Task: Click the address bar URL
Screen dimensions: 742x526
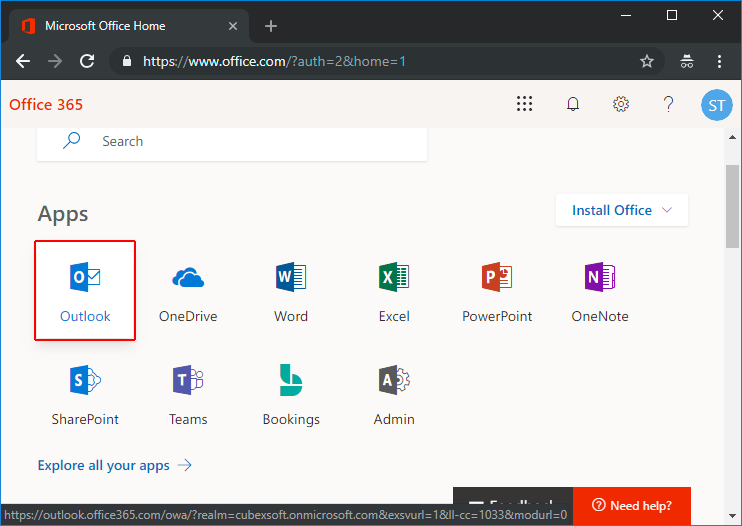Action: click(x=274, y=61)
